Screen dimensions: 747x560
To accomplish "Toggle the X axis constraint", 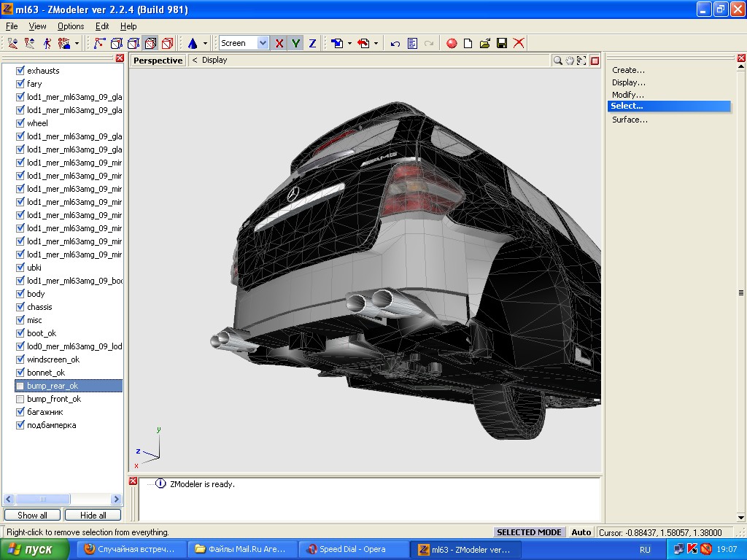I will coord(279,43).
